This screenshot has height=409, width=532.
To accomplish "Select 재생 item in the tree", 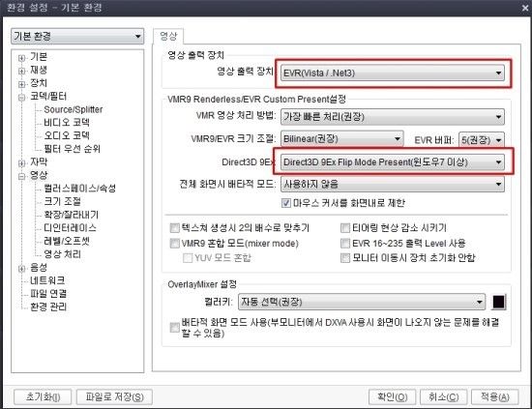I will coord(39,71).
